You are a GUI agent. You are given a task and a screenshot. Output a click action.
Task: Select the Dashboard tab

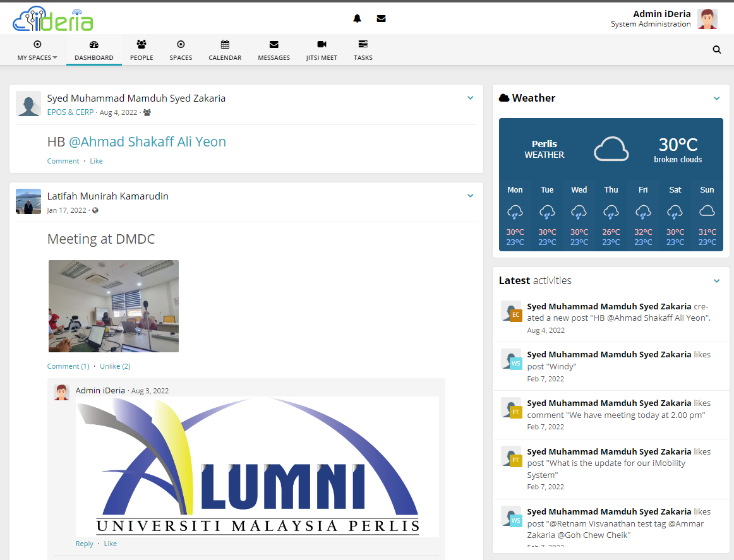(94, 50)
